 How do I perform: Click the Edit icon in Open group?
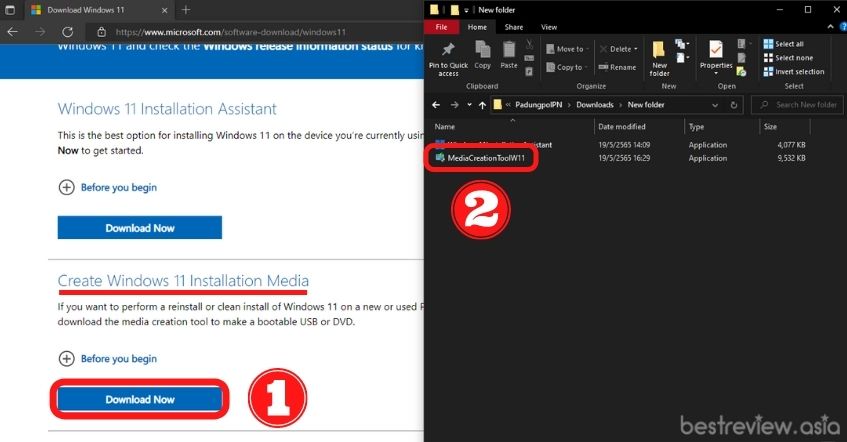click(742, 58)
